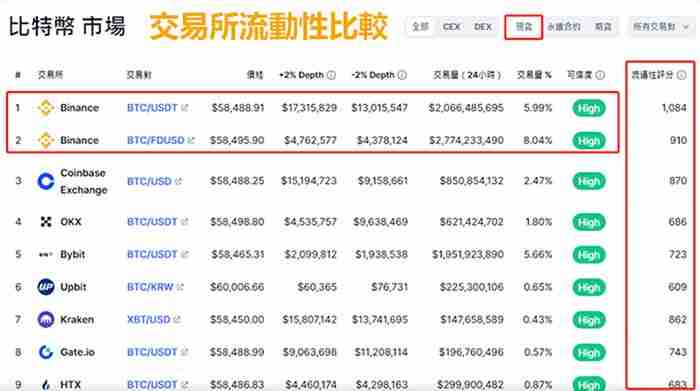Image resolution: width=700 pixels, height=391 pixels.
Task: Click the liquidity score 1,084
Action: (674, 108)
